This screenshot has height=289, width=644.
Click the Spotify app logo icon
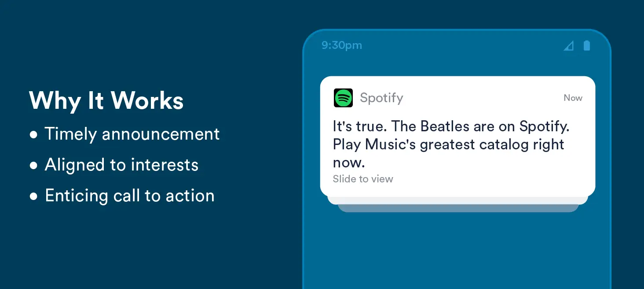pos(343,98)
